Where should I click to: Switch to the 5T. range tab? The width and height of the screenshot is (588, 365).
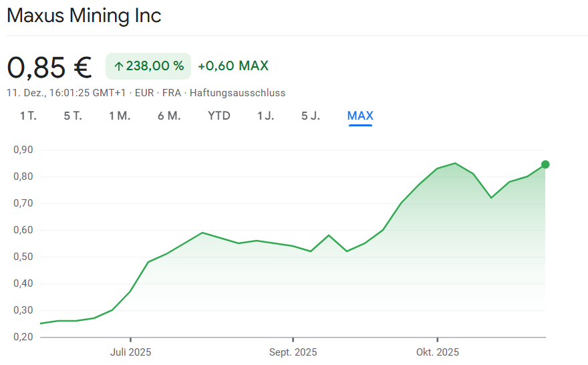tap(73, 116)
